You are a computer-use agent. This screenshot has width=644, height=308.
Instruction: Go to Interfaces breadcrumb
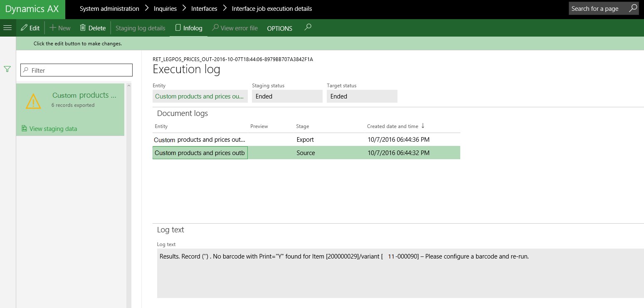pos(204,8)
